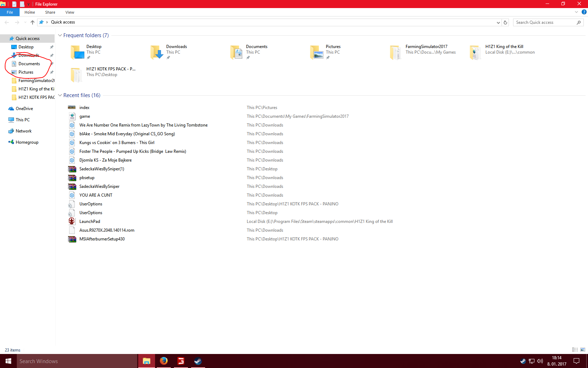This screenshot has width=588, height=368.
Task: Go back with the Back arrow
Action: tap(7, 22)
